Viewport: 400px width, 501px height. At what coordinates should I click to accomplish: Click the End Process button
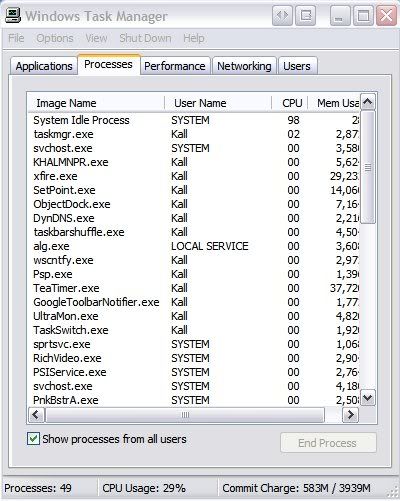[328, 443]
